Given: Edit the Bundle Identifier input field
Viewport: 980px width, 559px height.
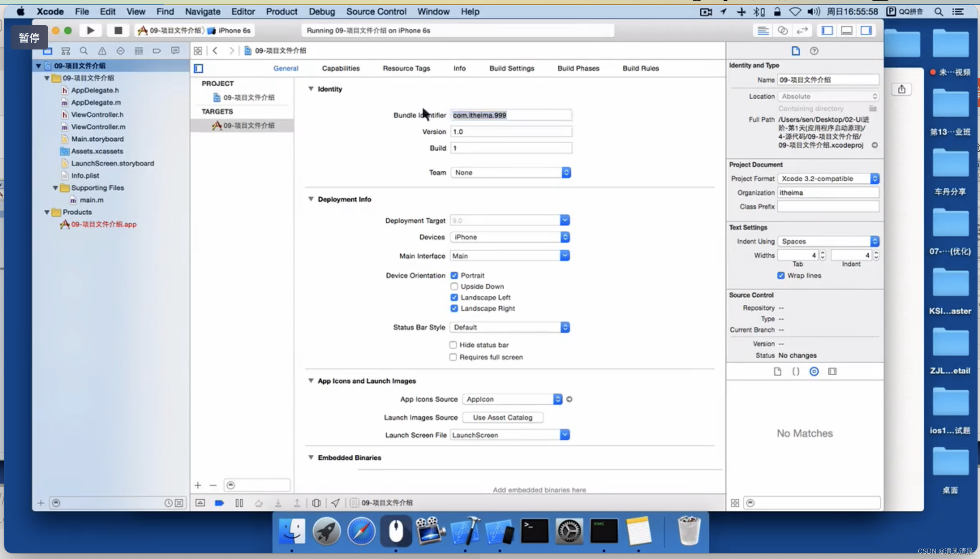Looking at the screenshot, I should coord(510,114).
